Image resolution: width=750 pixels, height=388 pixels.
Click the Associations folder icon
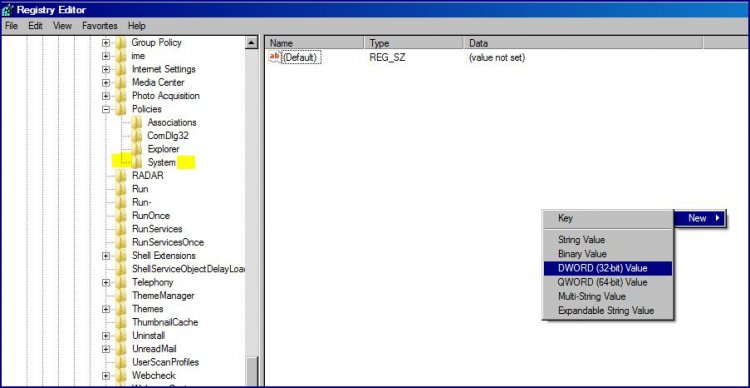(136, 122)
